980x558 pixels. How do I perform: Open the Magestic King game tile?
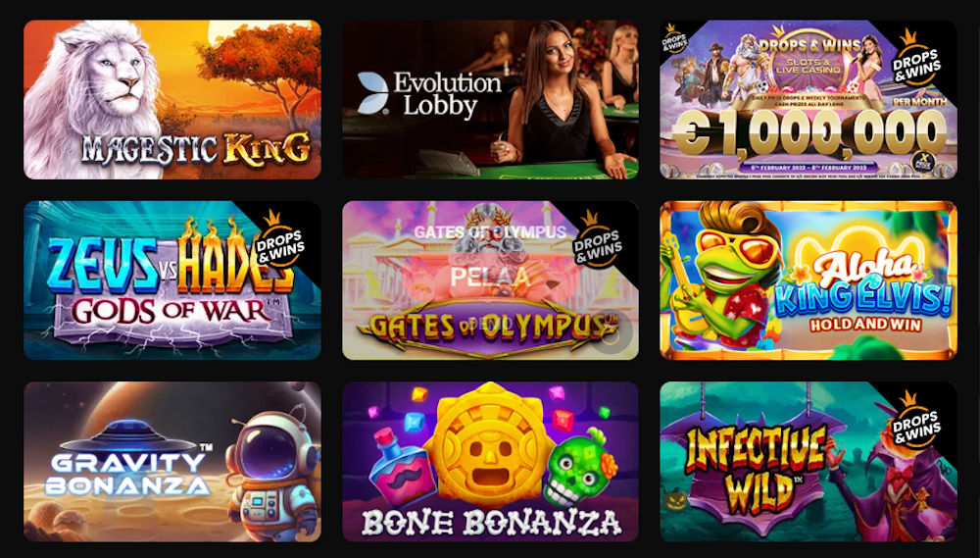172,99
